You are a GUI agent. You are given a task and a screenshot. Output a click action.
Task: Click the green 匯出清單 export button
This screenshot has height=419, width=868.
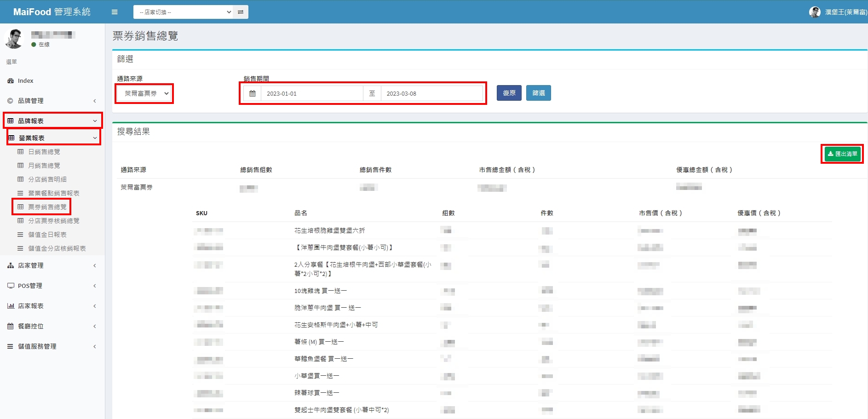(x=842, y=154)
